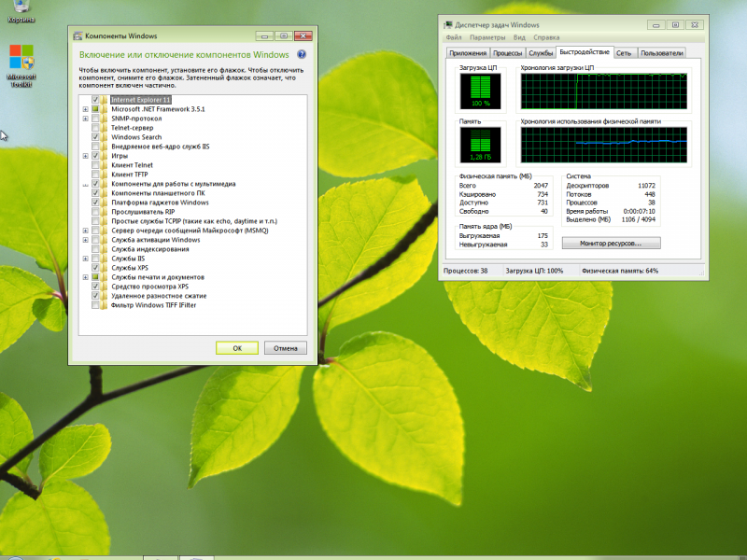Expand the Службы IIS tree node

86,259
